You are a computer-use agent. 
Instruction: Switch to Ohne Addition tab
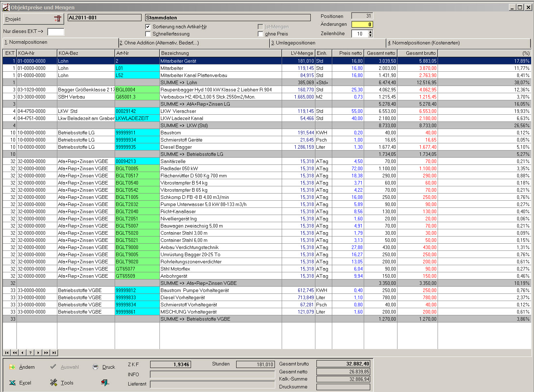point(194,43)
